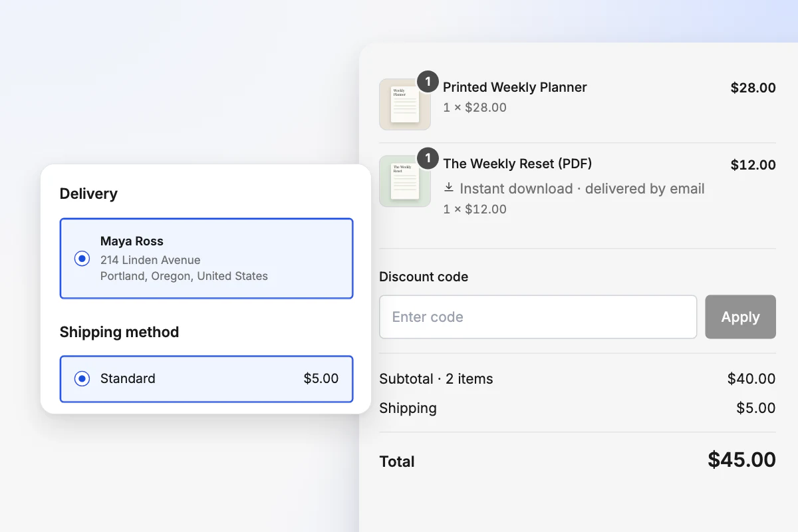Screen dimensions: 798x532
Task: Click the $5.00 shipping amount in summary
Action: pos(756,408)
